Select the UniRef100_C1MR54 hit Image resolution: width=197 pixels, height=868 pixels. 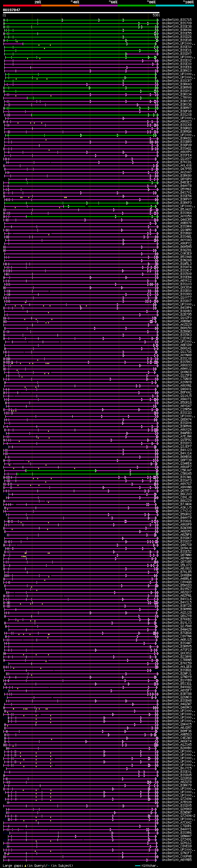pos(177,409)
